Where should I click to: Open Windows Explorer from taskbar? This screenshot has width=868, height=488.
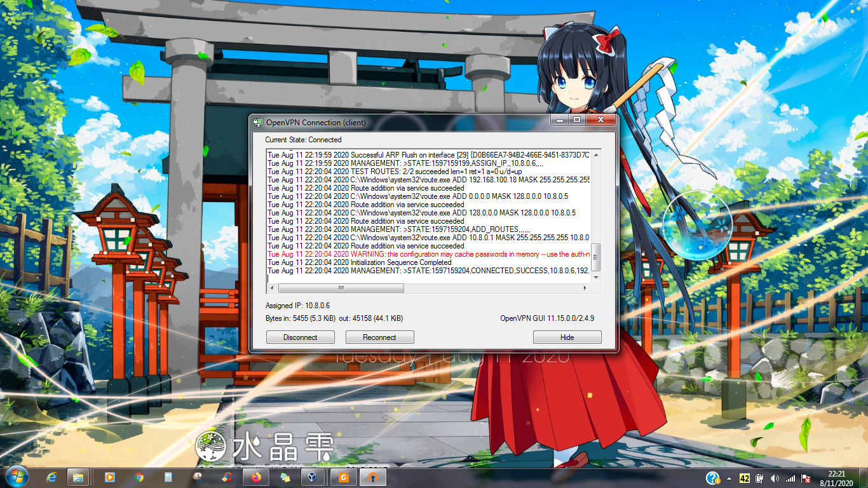point(78,477)
